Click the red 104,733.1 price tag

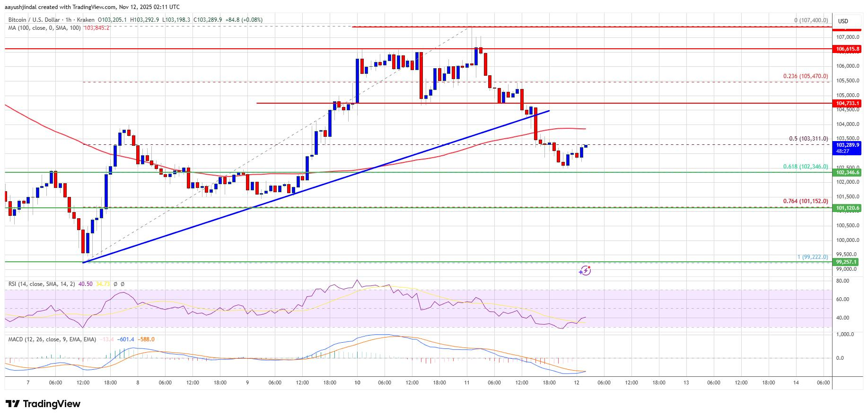[848, 103]
